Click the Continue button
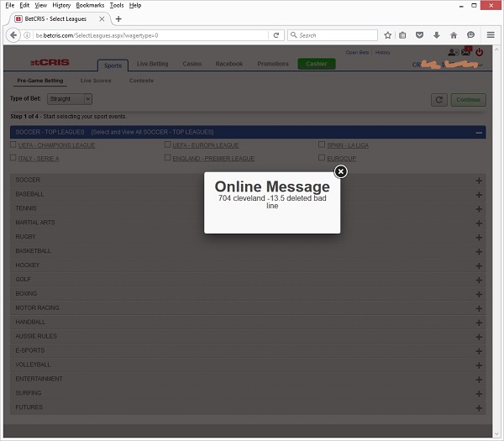This screenshot has width=504, height=441. tap(468, 100)
